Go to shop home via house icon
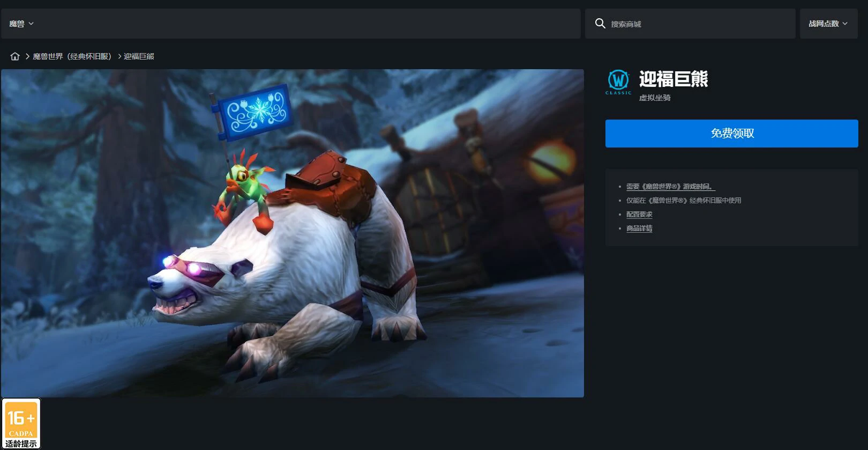 click(15, 56)
